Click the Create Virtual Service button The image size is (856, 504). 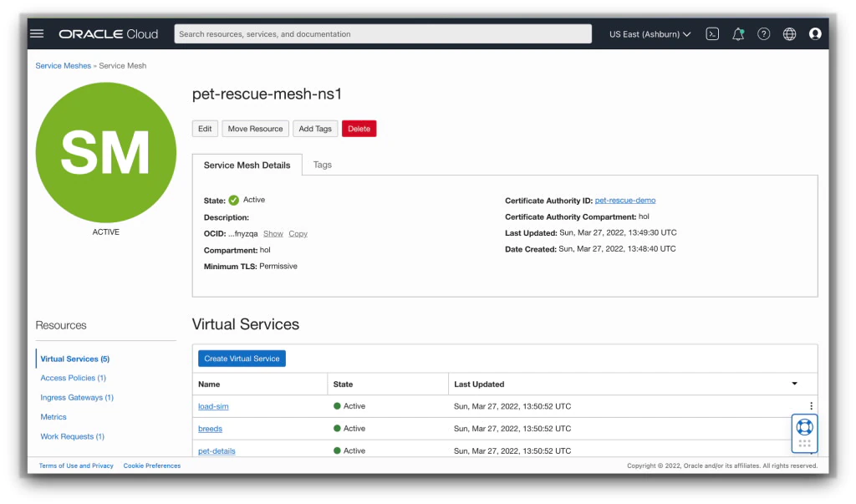coord(242,359)
